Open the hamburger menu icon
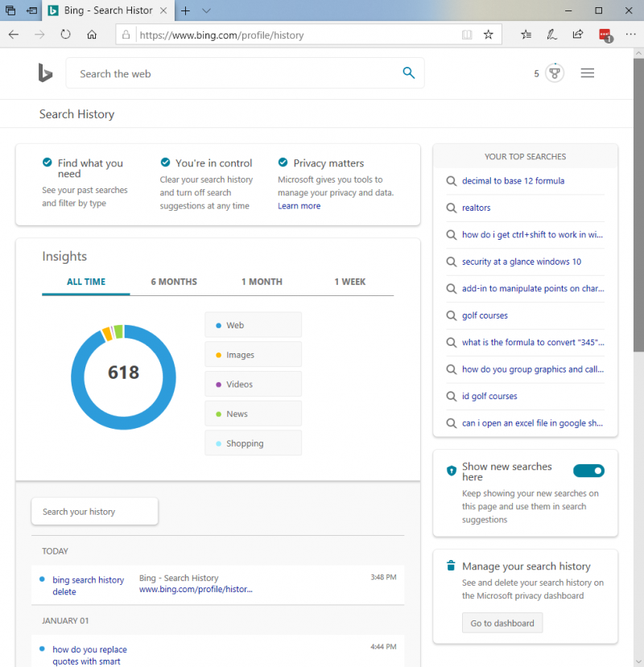644x667 pixels. click(588, 73)
